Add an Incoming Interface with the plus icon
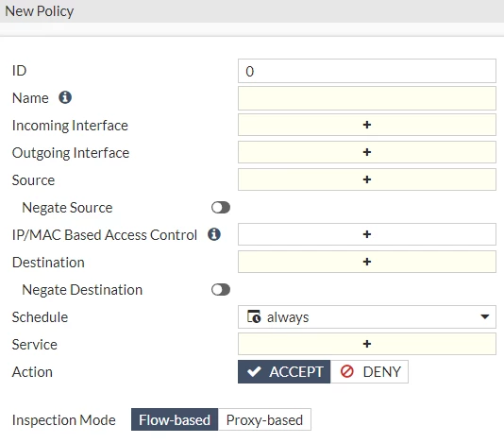The image size is (504, 443). tap(367, 125)
